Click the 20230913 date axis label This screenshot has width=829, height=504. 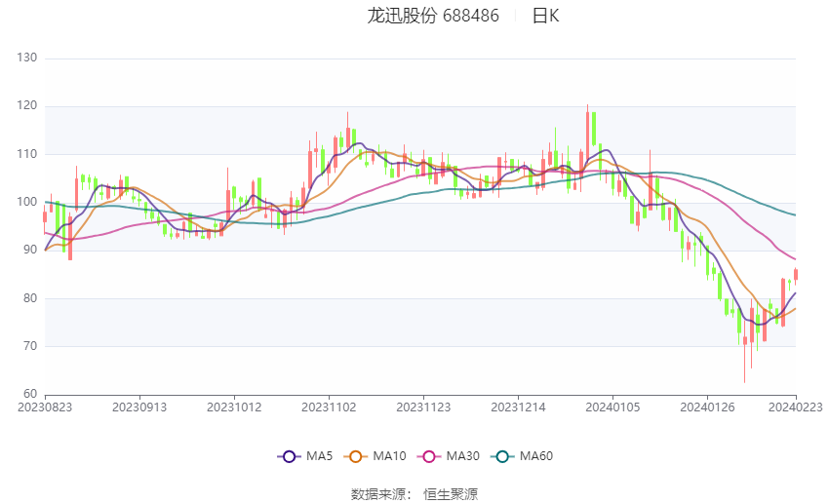click(x=139, y=407)
